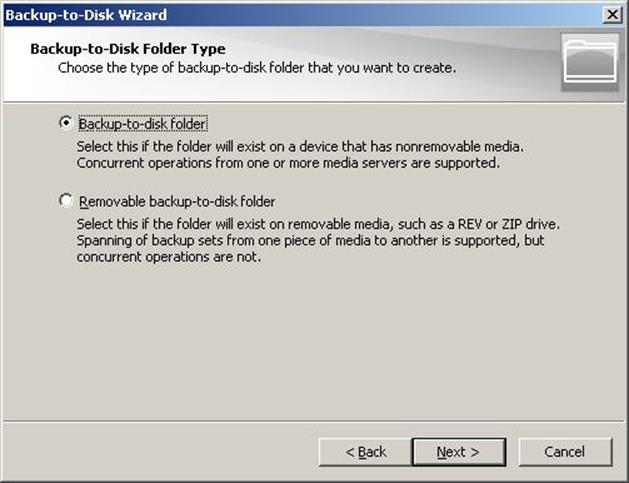Click the horizontal separator above the buttons
This screenshot has width=629, height=483.
pos(314,421)
